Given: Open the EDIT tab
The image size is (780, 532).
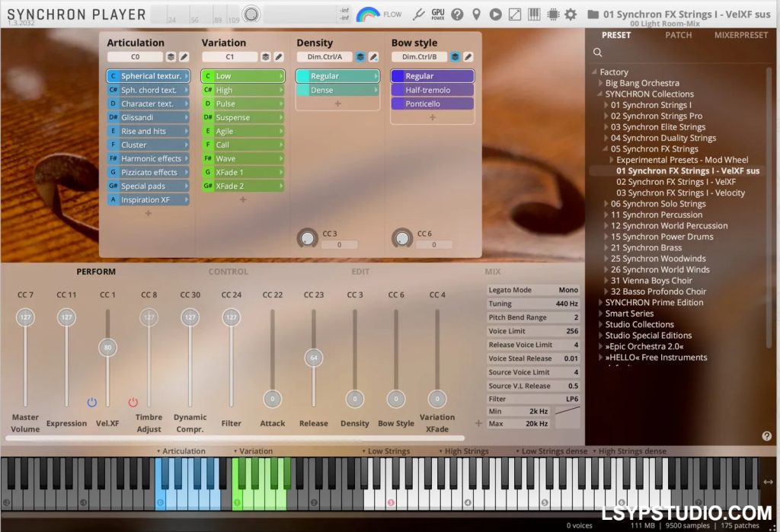Looking at the screenshot, I should click(360, 272).
